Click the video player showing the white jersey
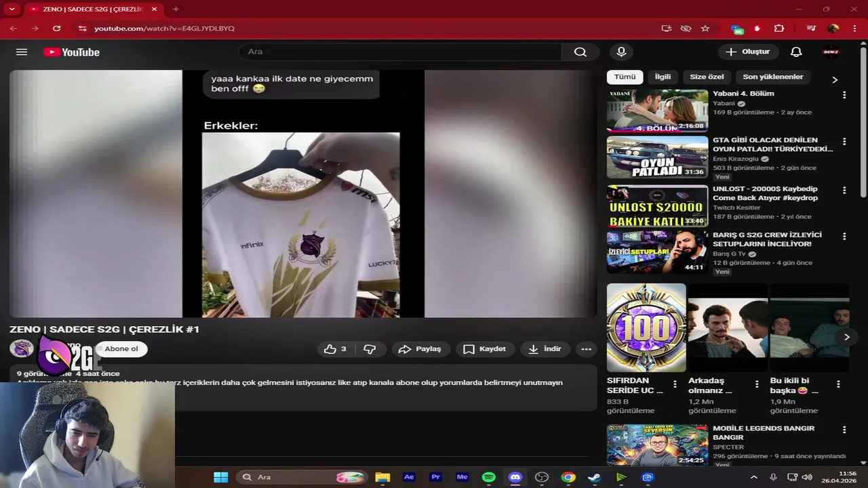This screenshot has width=868, height=488. click(303, 194)
